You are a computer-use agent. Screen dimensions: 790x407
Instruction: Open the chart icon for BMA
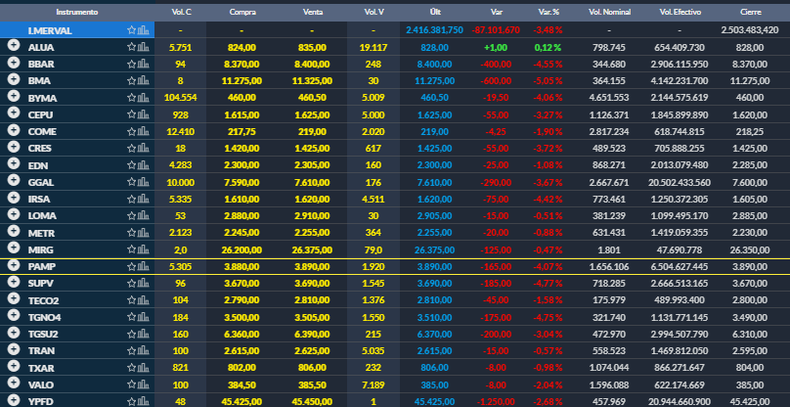[144, 81]
